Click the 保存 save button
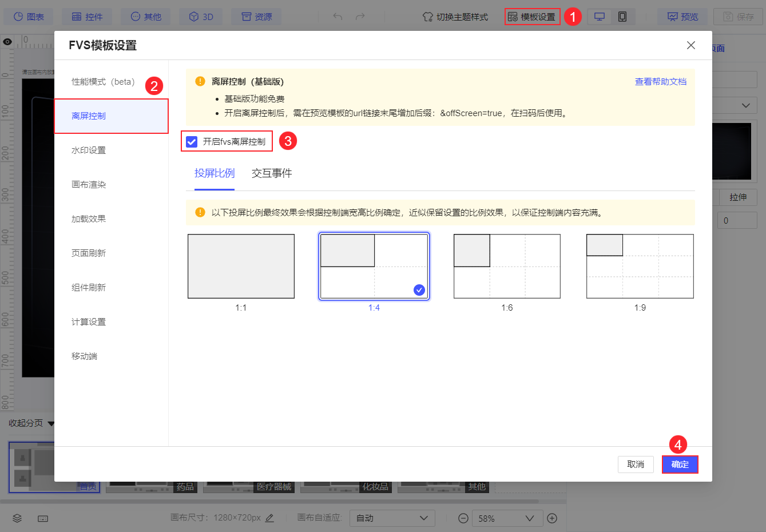The height and width of the screenshot is (532, 766). point(739,17)
